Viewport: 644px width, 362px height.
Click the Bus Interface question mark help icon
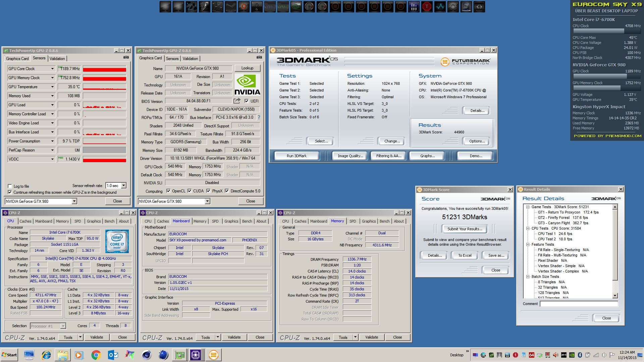click(x=259, y=117)
